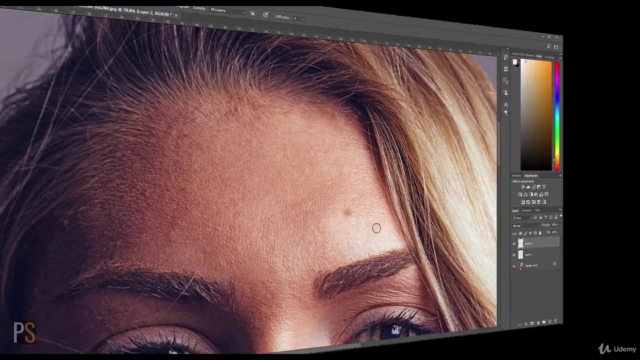The height and width of the screenshot is (360, 640).
Task: Select the Background layer thumbnail
Action: [521, 265]
